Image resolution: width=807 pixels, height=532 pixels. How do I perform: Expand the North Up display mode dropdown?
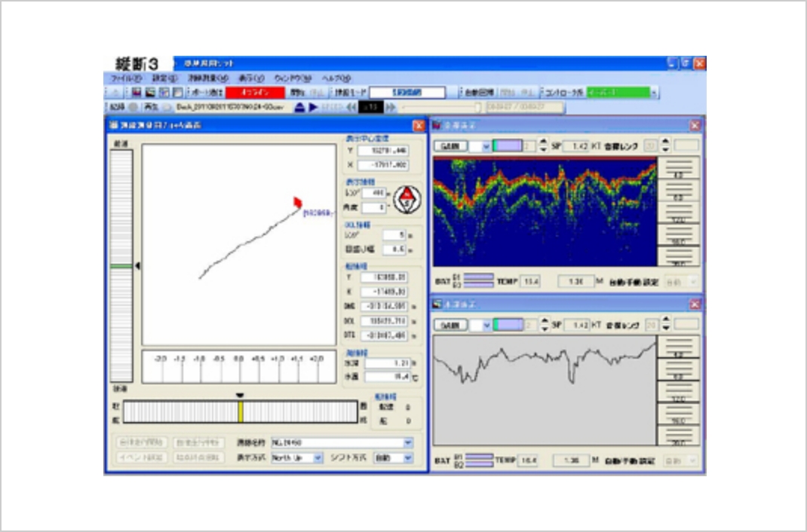click(318, 457)
